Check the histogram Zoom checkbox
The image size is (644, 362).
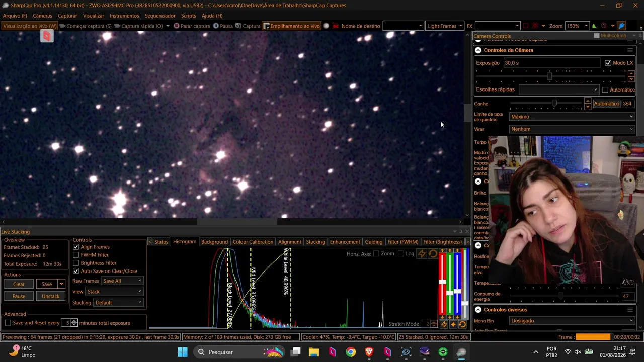tap(376, 254)
